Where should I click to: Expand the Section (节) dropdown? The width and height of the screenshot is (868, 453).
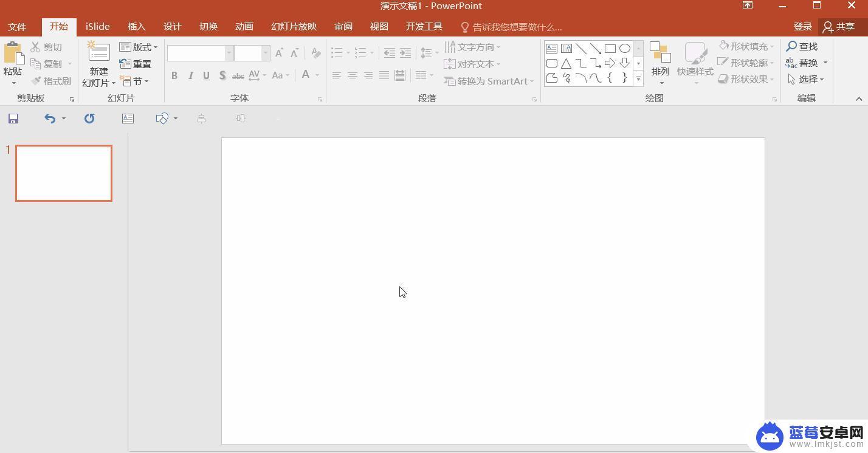click(x=134, y=81)
